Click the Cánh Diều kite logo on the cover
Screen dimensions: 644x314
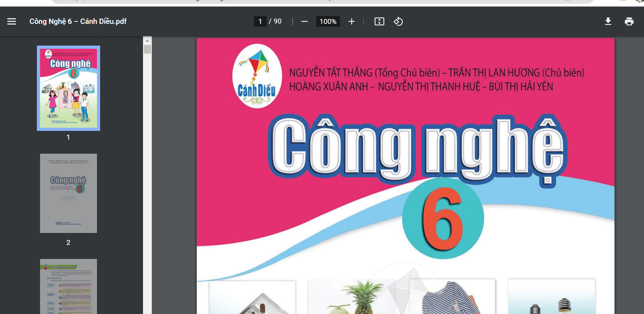(x=257, y=76)
